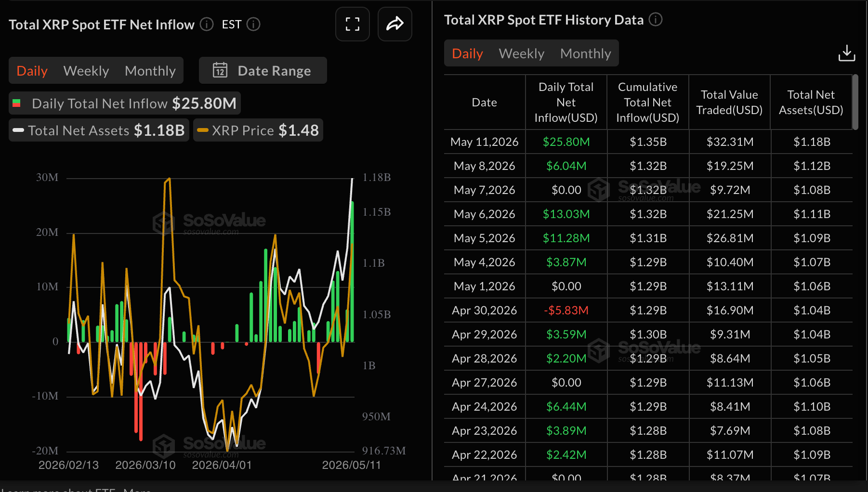Screen dimensions: 868x492
Task: Share the net inflow chart
Action: tap(395, 24)
